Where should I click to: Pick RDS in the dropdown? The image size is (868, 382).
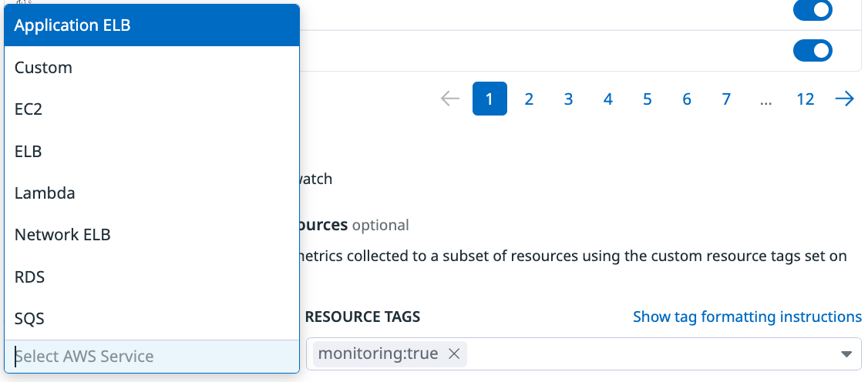pyautogui.click(x=152, y=277)
